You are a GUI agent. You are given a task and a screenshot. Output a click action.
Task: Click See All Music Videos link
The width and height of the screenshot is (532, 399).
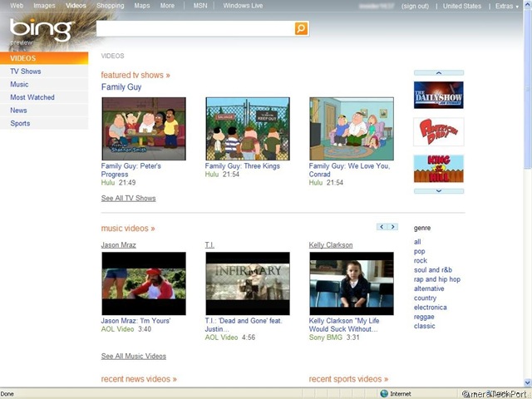click(x=134, y=357)
